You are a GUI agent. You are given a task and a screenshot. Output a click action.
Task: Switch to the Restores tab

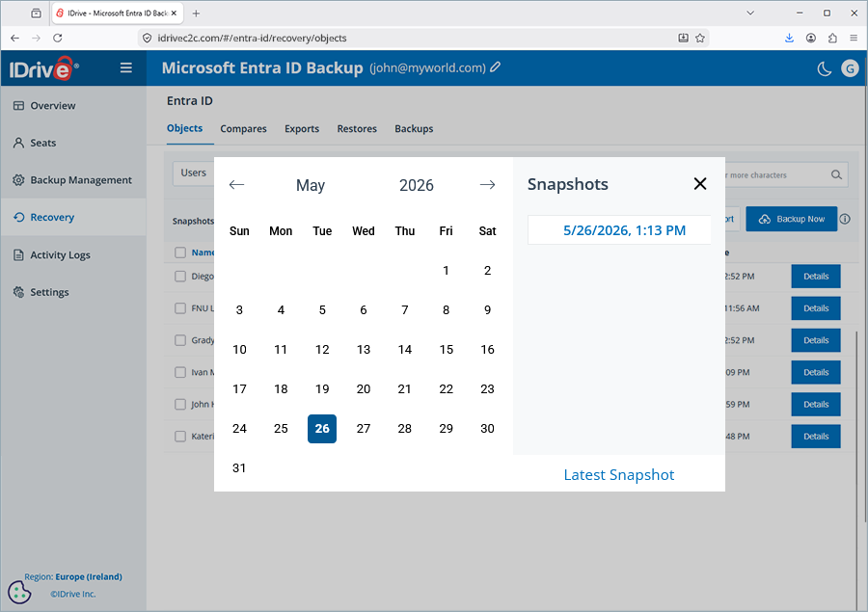click(357, 128)
